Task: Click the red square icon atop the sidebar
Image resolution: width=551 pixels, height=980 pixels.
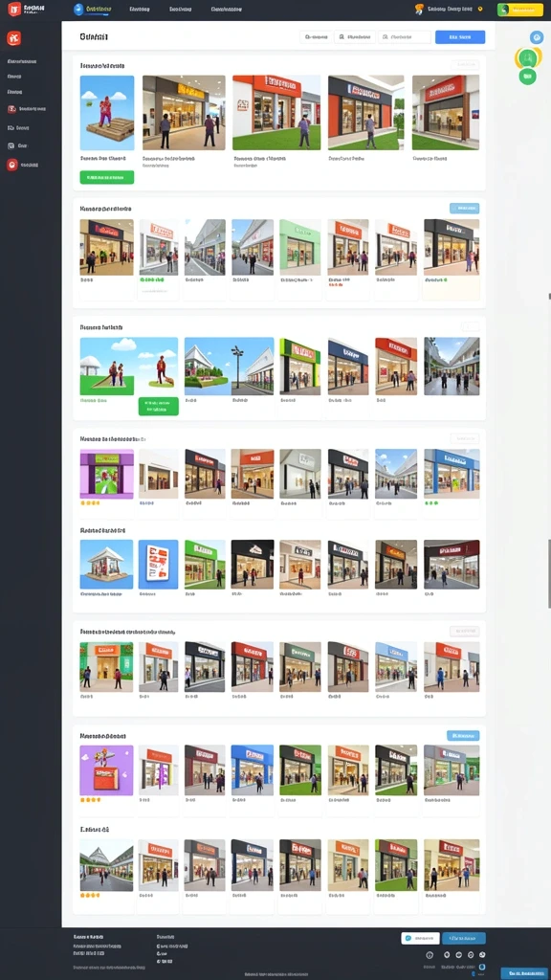Action: tap(13, 38)
